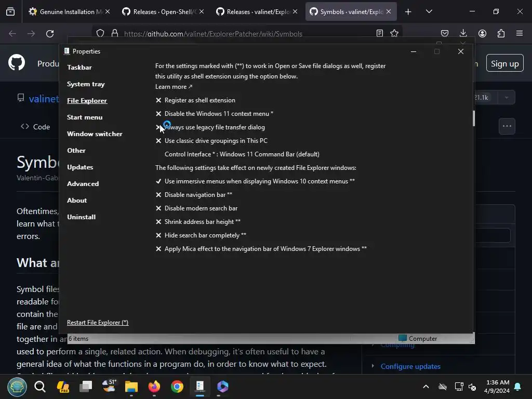
Task: Open the Firefox account icon
Action: [482, 33]
